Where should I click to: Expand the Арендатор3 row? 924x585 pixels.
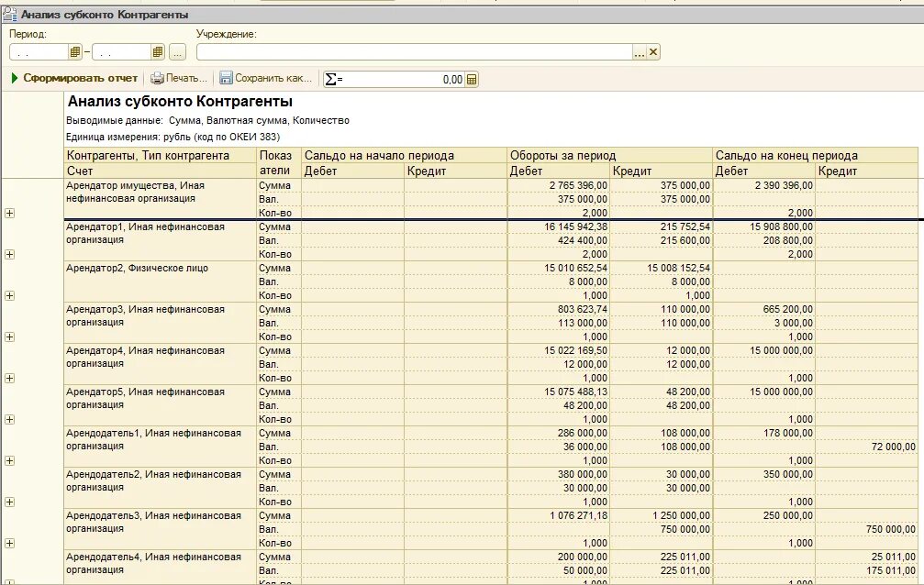pos(9,337)
